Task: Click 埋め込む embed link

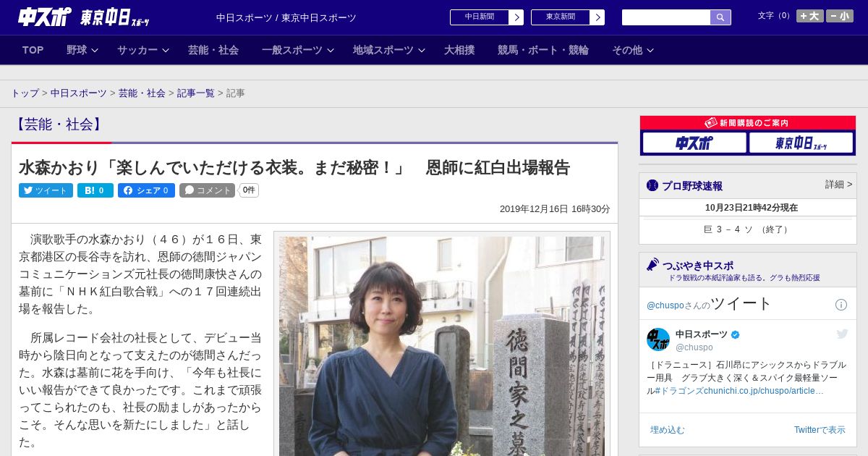Action: click(x=667, y=430)
